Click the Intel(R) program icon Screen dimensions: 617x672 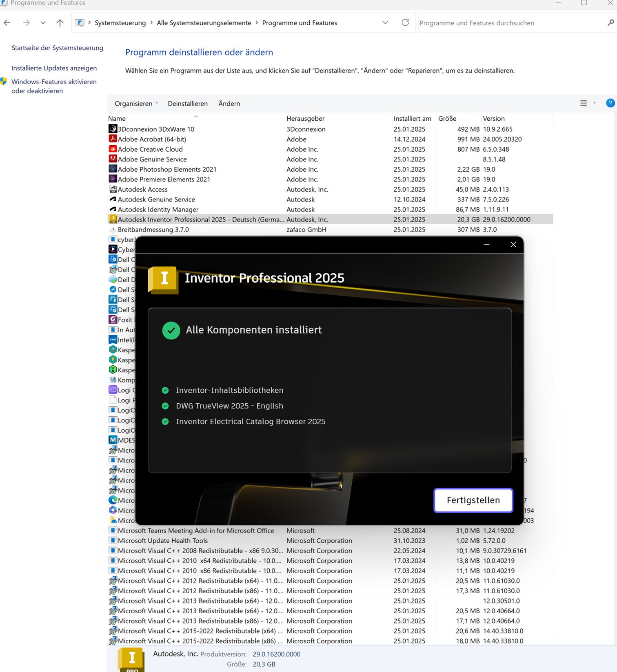113,340
